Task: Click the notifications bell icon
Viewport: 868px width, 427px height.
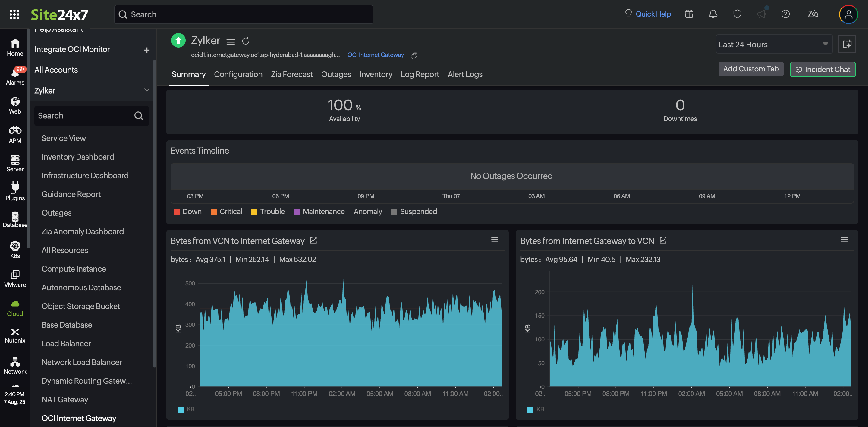Action: point(713,14)
